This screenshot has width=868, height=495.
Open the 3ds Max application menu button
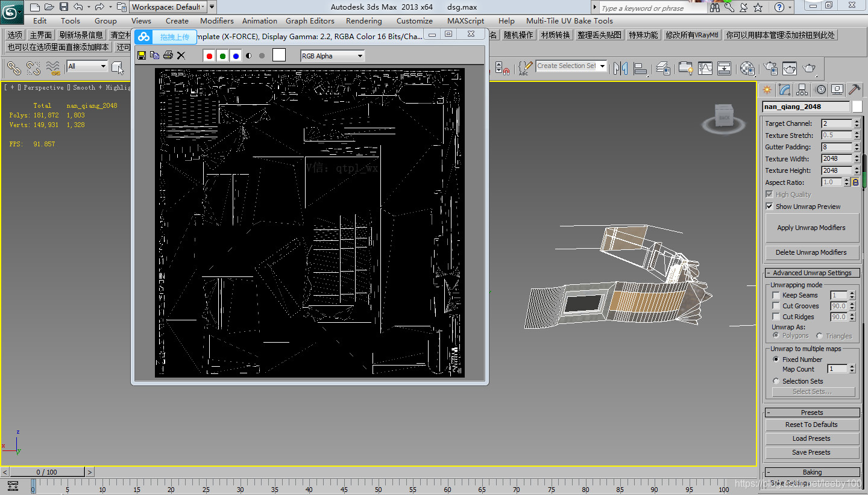(x=12, y=11)
